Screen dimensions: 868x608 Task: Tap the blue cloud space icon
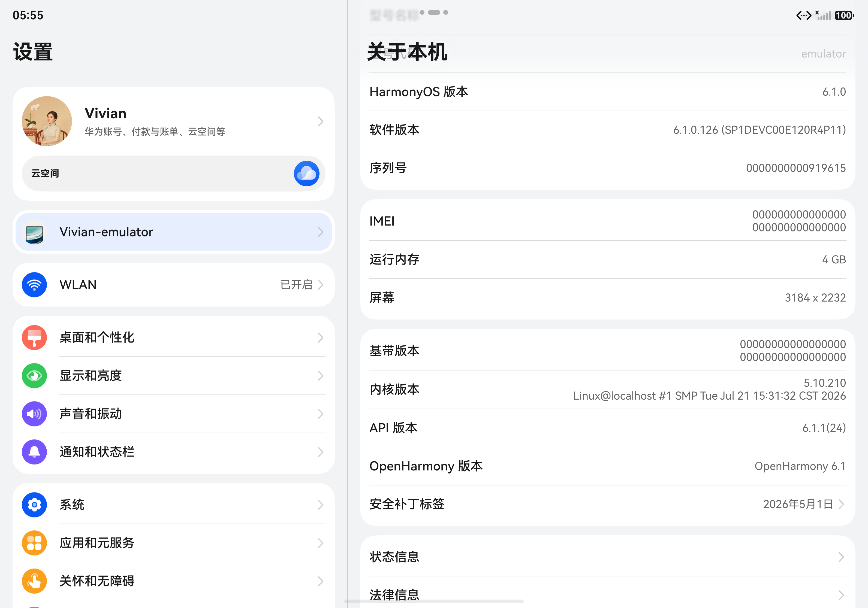click(x=307, y=173)
